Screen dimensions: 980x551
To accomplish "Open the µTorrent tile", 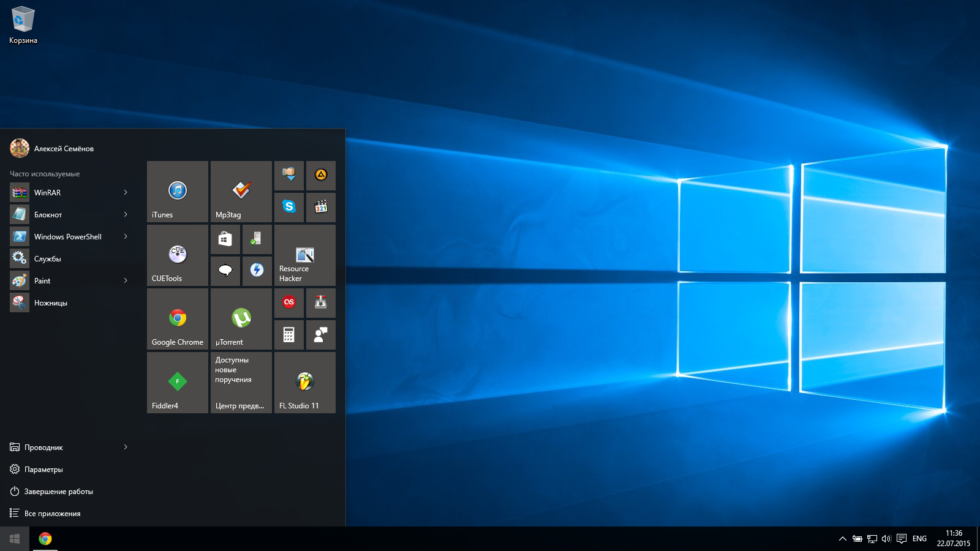I will coord(241,319).
